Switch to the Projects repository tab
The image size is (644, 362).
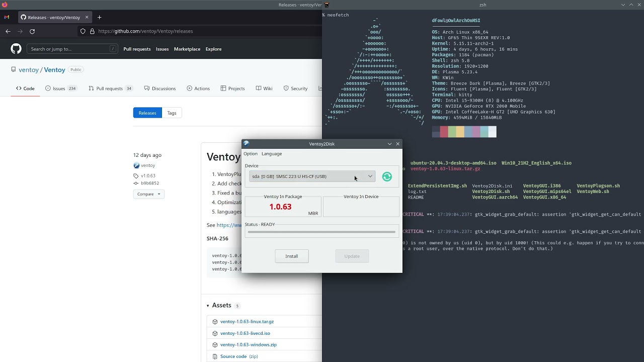(x=232, y=88)
